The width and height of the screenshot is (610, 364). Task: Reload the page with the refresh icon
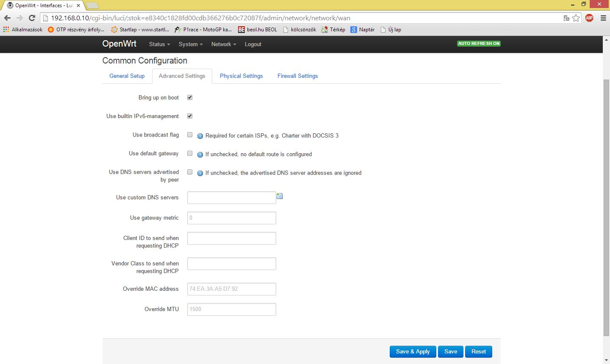pos(32,18)
